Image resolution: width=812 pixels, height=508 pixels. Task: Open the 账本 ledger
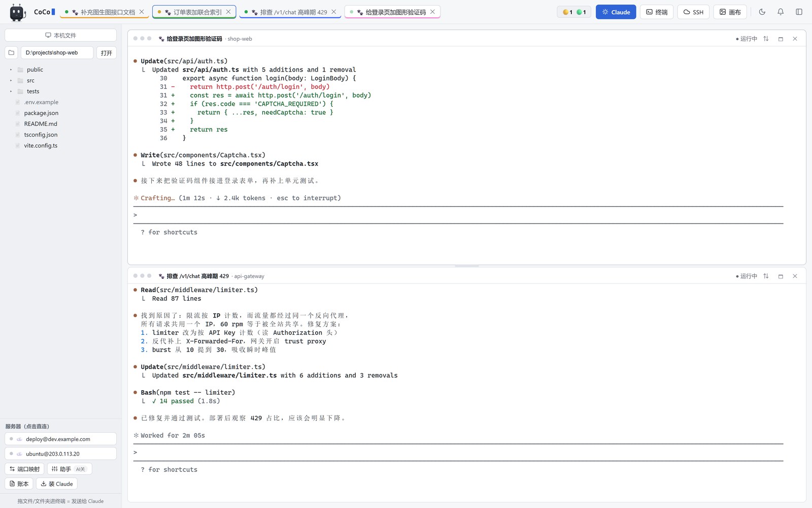(19, 484)
